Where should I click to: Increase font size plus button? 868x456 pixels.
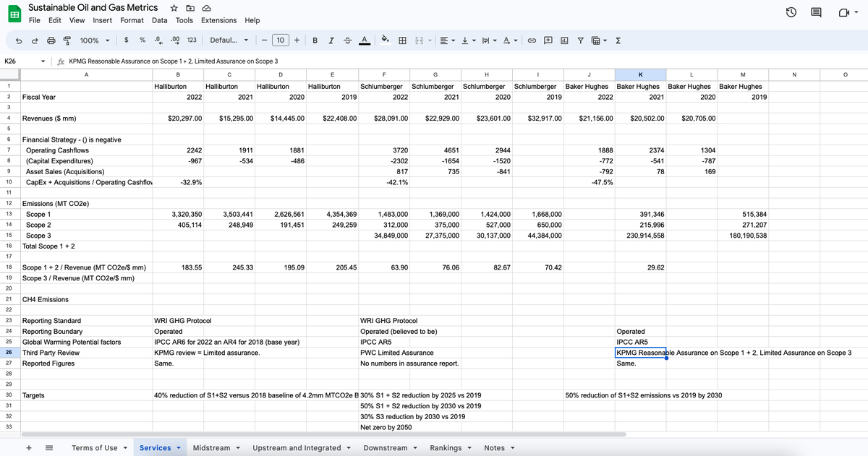pos(297,41)
